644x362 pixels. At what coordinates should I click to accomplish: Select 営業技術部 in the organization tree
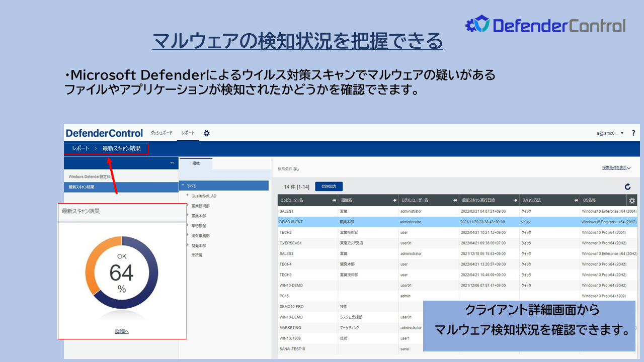(x=200, y=206)
